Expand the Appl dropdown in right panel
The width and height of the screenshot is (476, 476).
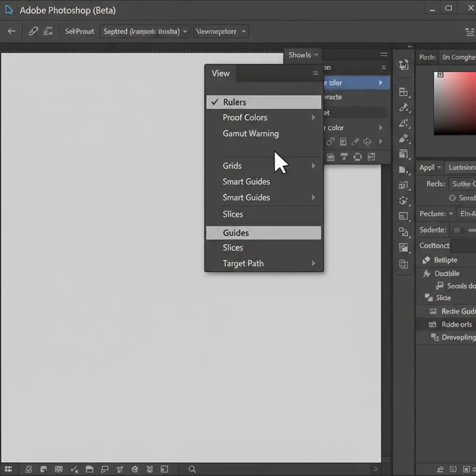point(430,167)
